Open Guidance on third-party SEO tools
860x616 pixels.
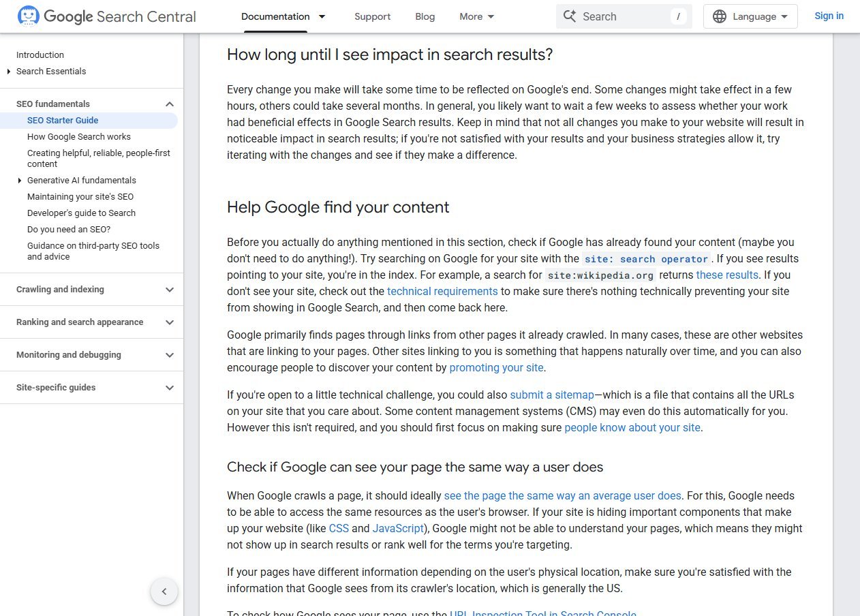tap(93, 251)
